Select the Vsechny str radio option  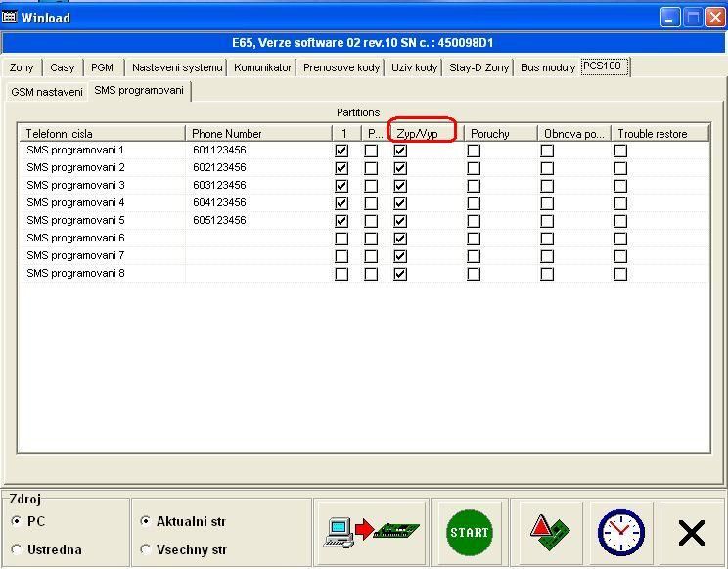(x=146, y=549)
